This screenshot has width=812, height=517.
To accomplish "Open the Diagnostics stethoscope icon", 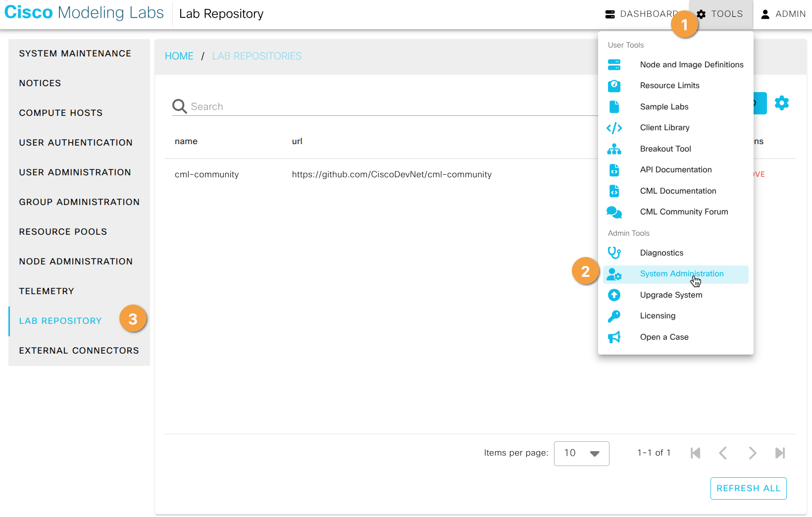I will pos(614,253).
